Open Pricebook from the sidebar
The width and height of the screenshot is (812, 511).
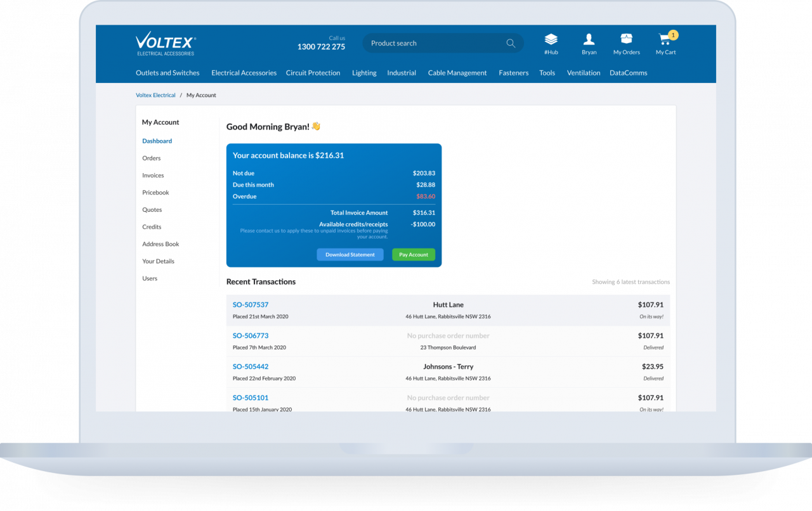155,193
